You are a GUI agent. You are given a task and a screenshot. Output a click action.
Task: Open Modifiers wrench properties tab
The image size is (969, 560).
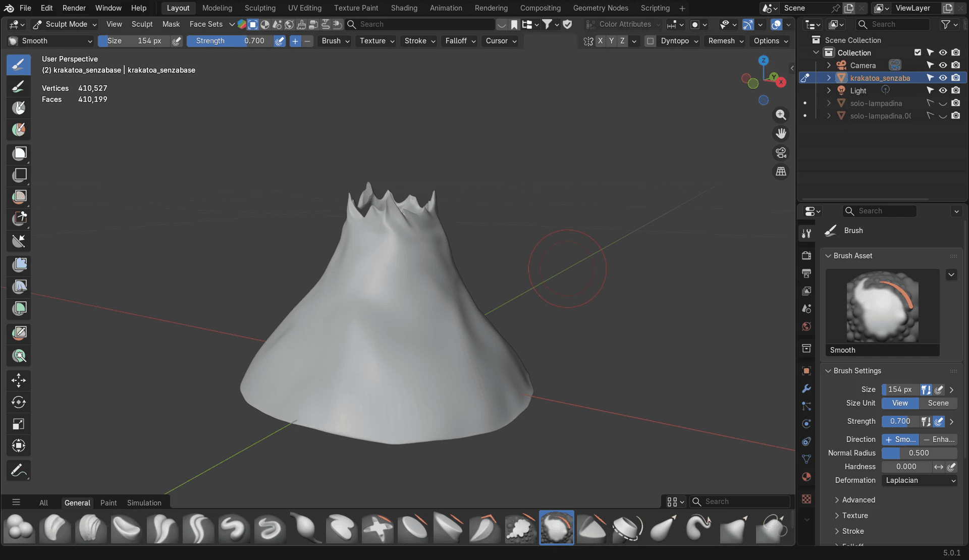(x=806, y=388)
